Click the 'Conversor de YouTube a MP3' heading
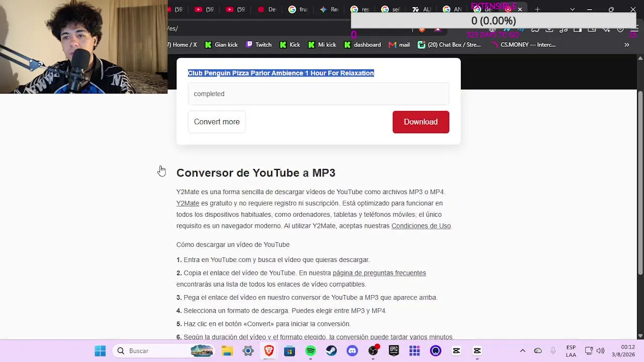Image resolution: width=644 pixels, height=362 pixels. [256, 173]
